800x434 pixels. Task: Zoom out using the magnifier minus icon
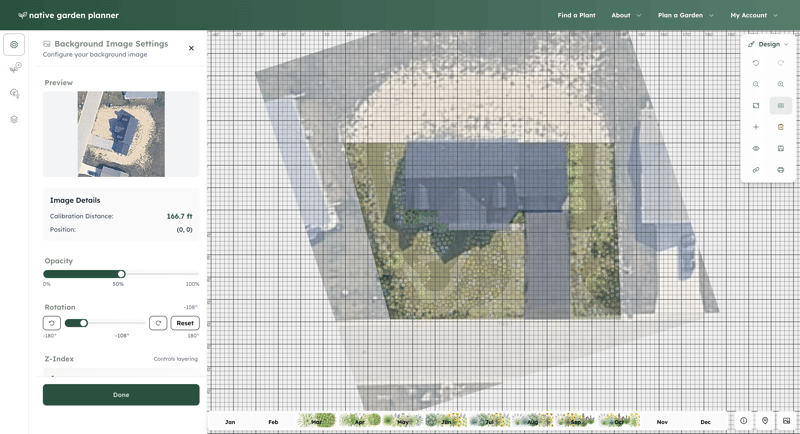pos(756,84)
